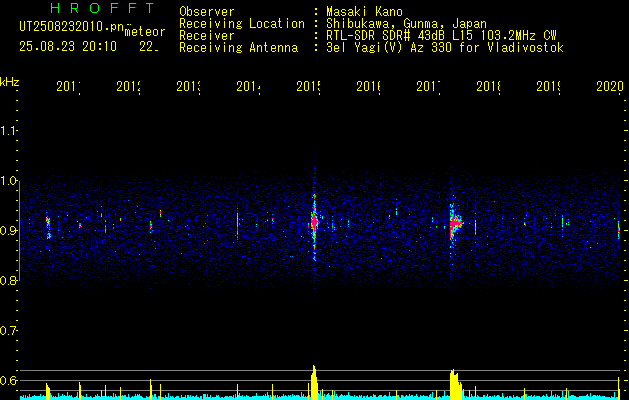Click the word meteor in header
This screenshot has width=629, height=400.
click(145, 32)
